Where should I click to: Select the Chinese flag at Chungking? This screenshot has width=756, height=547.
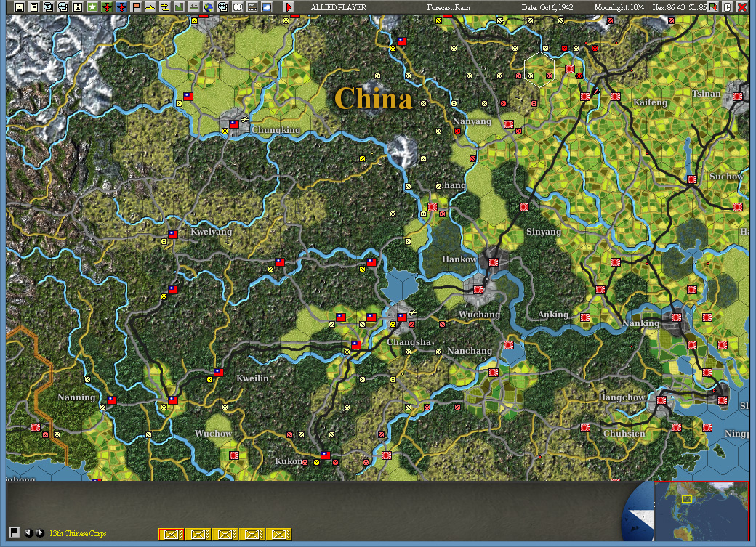(x=234, y=124)
